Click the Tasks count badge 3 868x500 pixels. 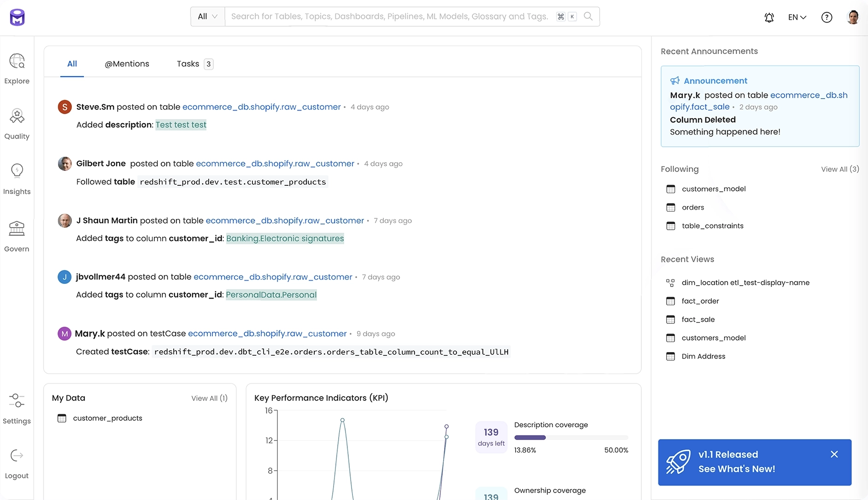209,64
